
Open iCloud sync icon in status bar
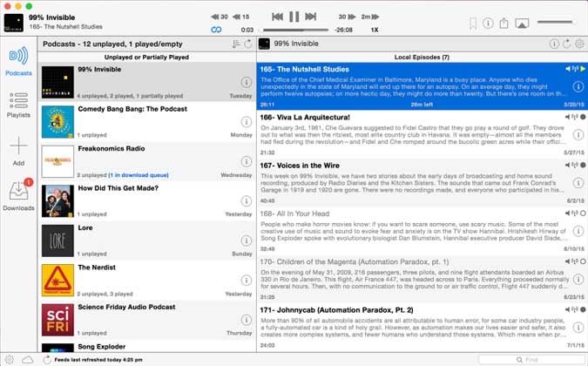[27, 360]
